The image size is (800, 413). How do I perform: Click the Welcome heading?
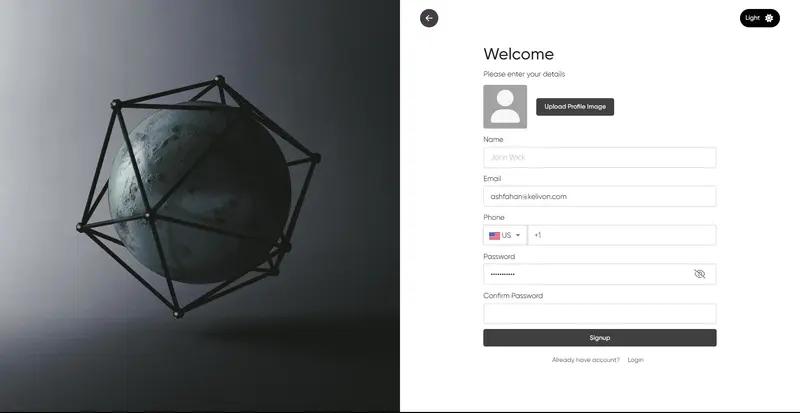[x=518, y=54]
